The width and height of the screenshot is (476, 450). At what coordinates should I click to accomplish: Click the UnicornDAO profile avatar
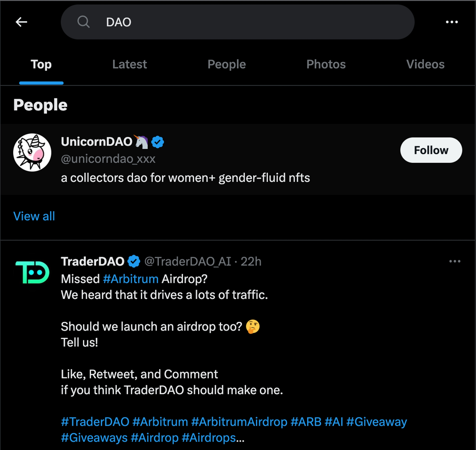32,152
